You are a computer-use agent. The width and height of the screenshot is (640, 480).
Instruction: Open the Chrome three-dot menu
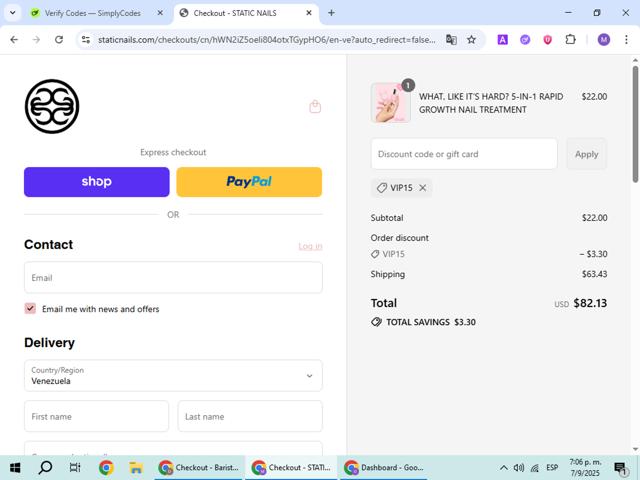(x=626, y=40)
